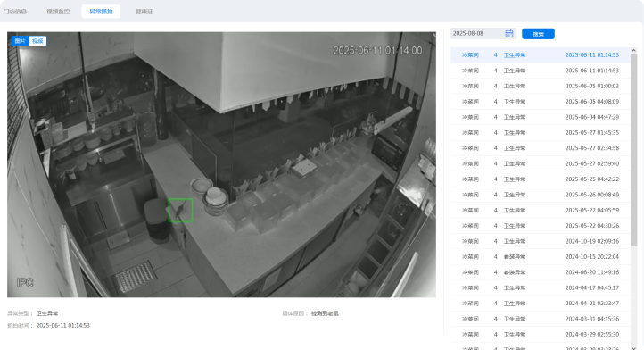Switch view to 图片 mode
This screenshot has height=350, width=644.
21,41
